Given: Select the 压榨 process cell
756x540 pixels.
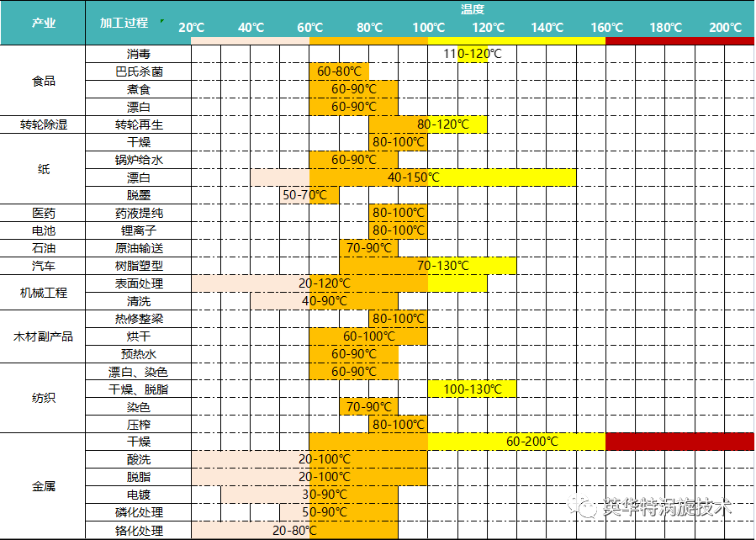Looking at the screenshot, I should coord(139,424).
